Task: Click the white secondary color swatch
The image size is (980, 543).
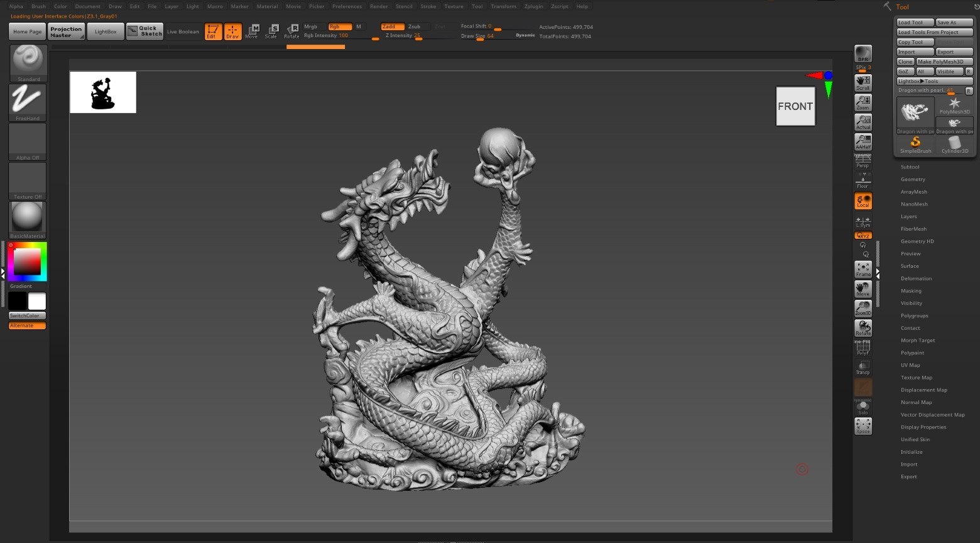Action: pyautogui.click(x=37, y=301)
